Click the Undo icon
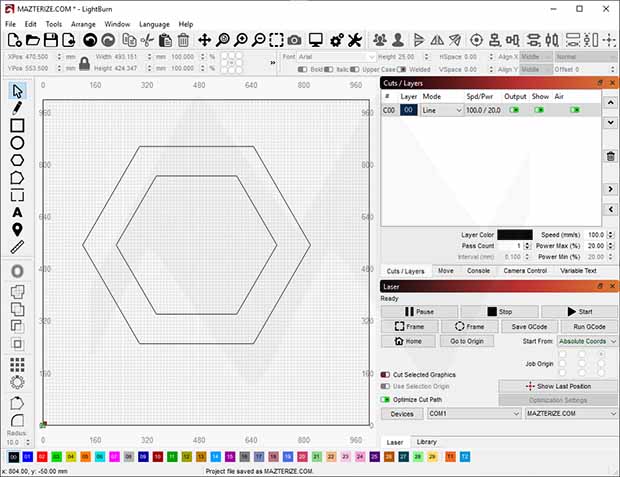The height and width of the screenshot is (477, 620). (x=90, y=40)
